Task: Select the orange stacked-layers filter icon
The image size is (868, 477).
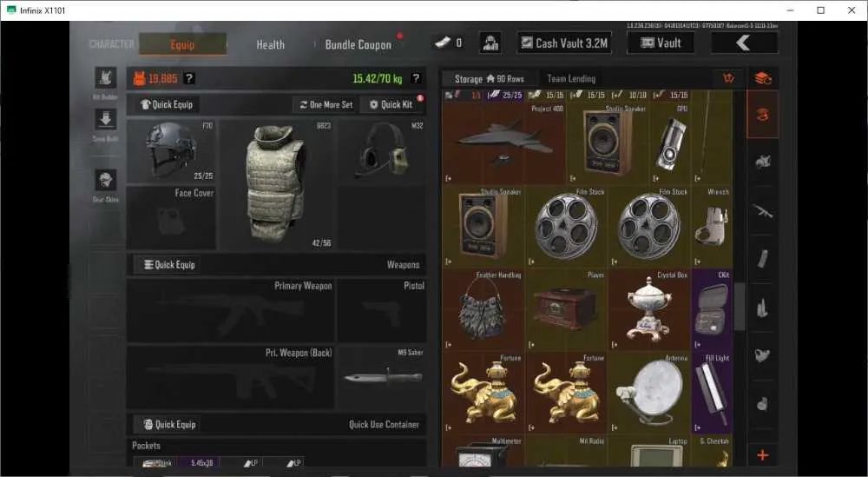Action: [763, 78]
